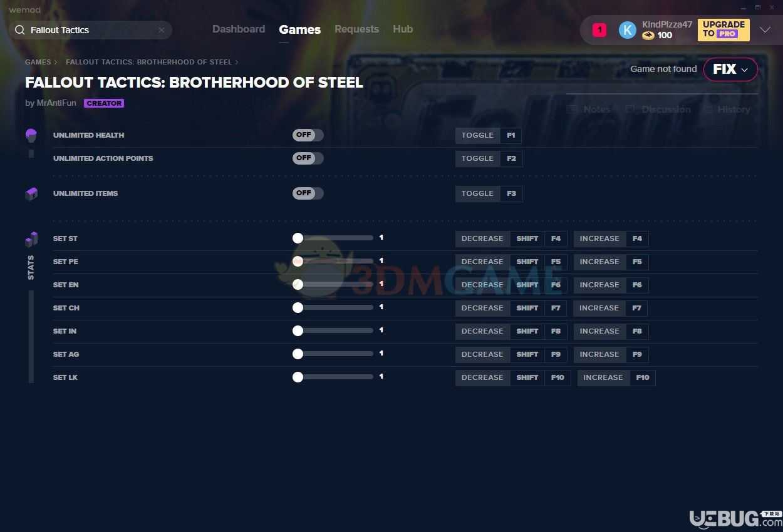Screen dimensions: 783x532
Task: Click the Game not found status text
Action: (x=663, y=69)
